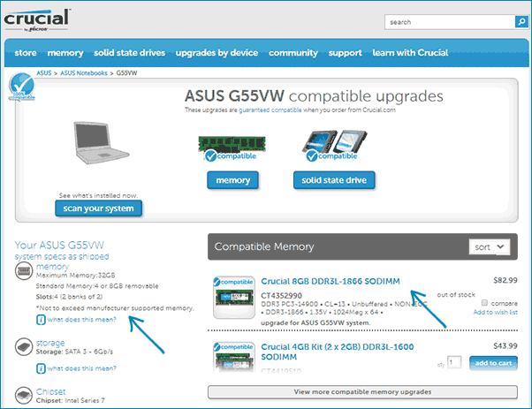532x409 pixels.
Task: Click the Chipset specs icon in sidebar
Action: pos(24,395)
